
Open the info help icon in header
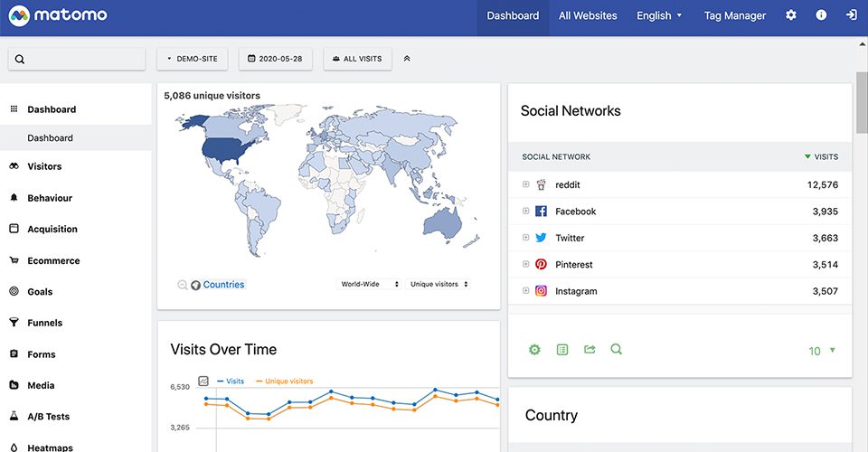(821, 15)
